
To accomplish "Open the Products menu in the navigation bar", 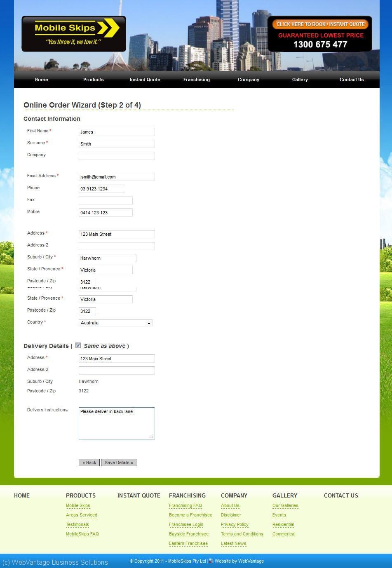I will point(93,80).
